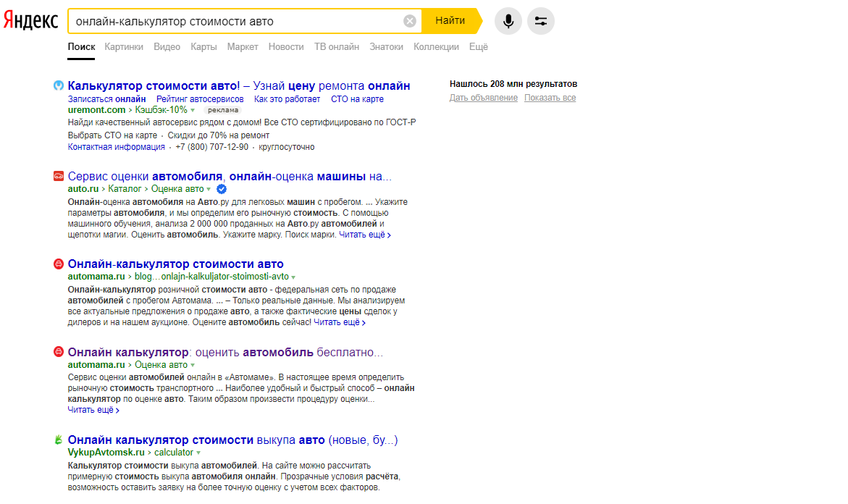Open the uremont.com domain link
Image resolution: width=848 pixels, height=504 pixels.
[x=96, y=110]
